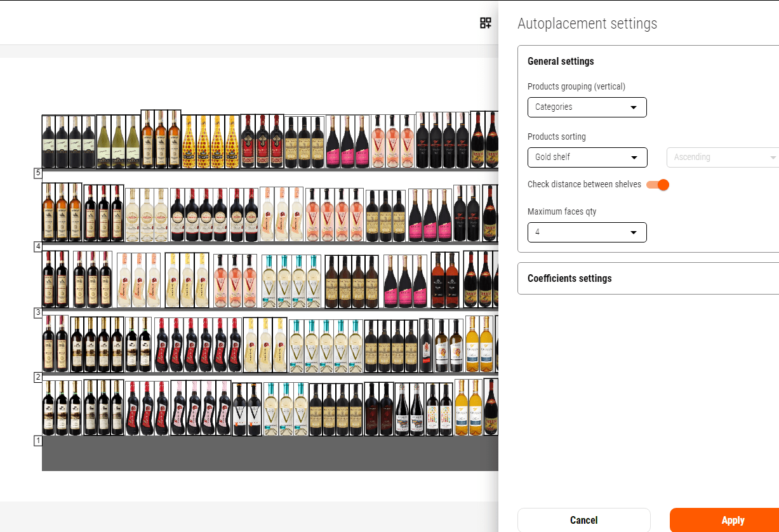Click the Cancel button
779x532 pixels.
point(583,520)
